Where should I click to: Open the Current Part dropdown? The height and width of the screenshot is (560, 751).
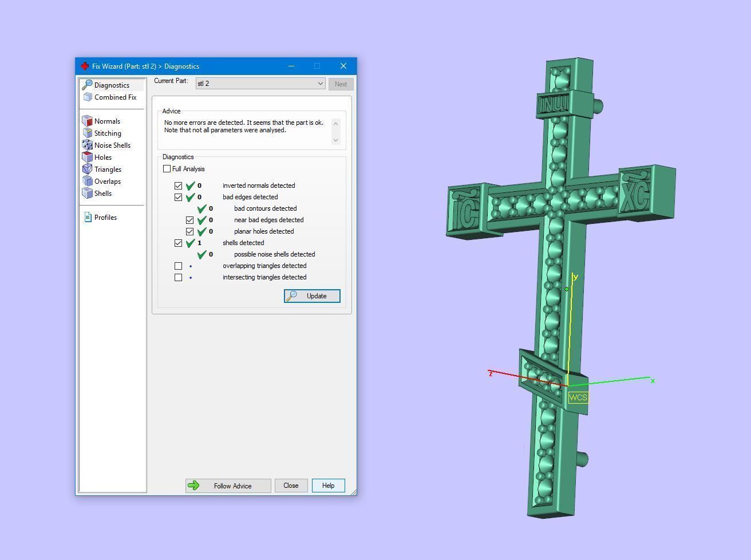260,84
